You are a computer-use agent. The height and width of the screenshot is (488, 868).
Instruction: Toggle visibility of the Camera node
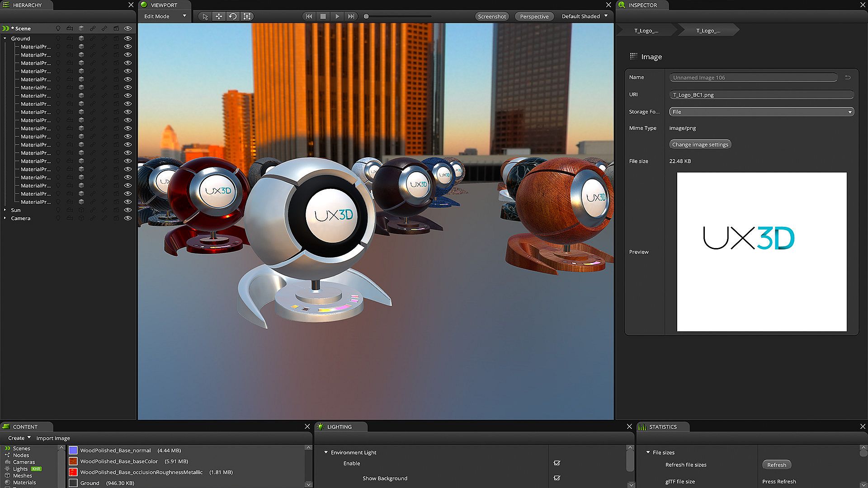128,218
